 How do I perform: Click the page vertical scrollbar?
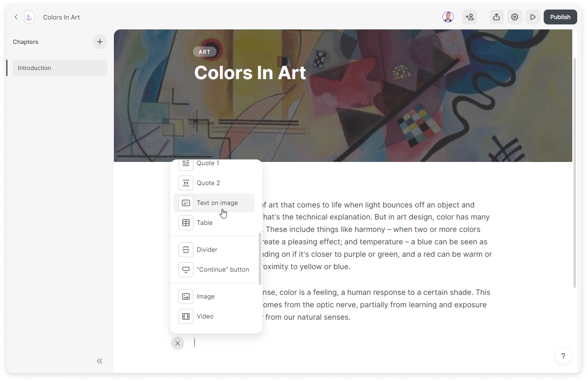point(575,172)
